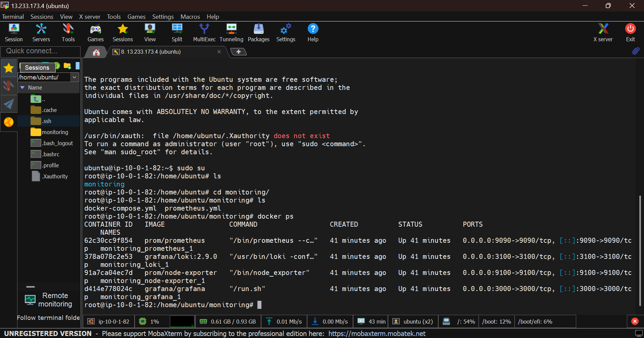Screen dimensions: 644x338
Task: Click the red Exit power icon
Action: pos(630,33)
